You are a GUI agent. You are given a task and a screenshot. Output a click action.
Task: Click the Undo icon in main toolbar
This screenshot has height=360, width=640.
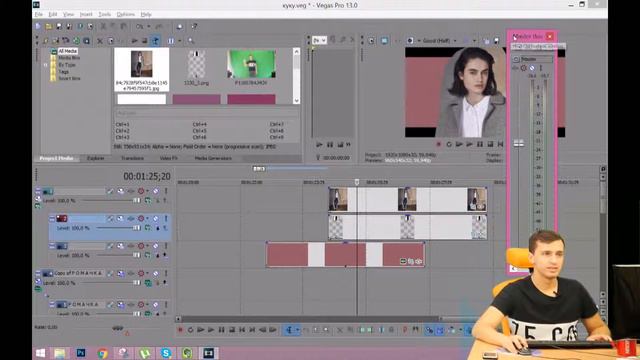[x=140, y=27]
